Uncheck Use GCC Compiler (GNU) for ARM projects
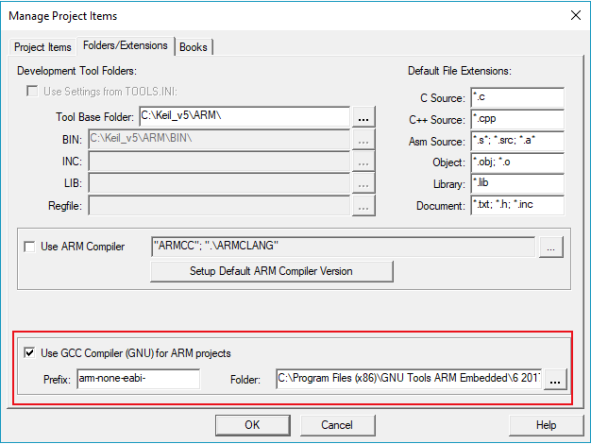Viewport: 591px width, 444px height. 29,353
